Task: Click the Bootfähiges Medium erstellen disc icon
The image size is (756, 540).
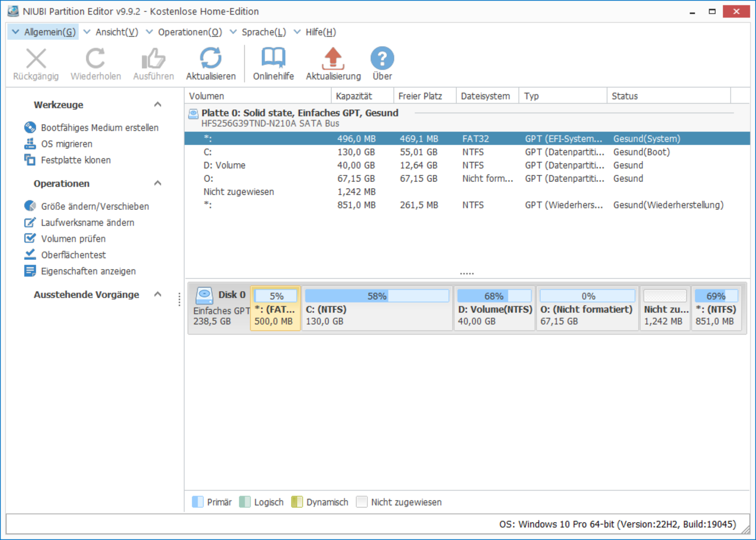Action: tap(30, 128)
